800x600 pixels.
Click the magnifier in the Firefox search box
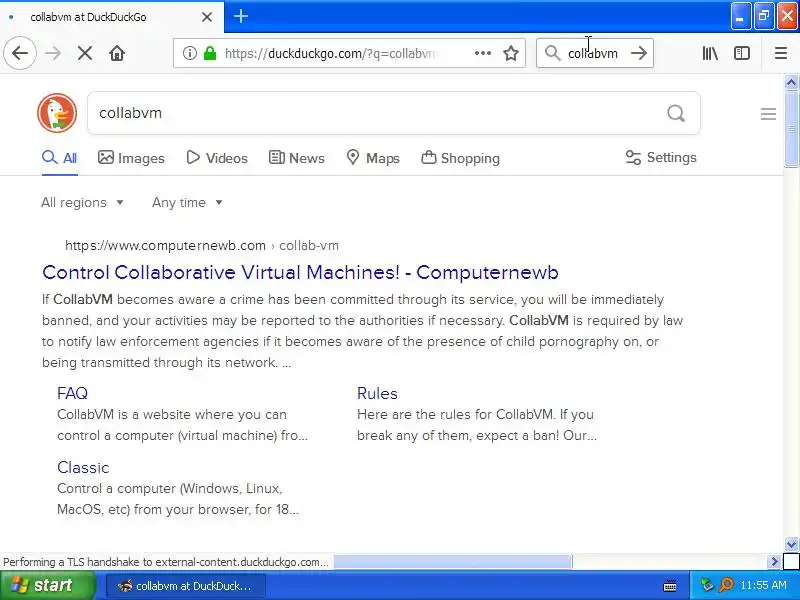pyautogui.click(x=552, y=53)
